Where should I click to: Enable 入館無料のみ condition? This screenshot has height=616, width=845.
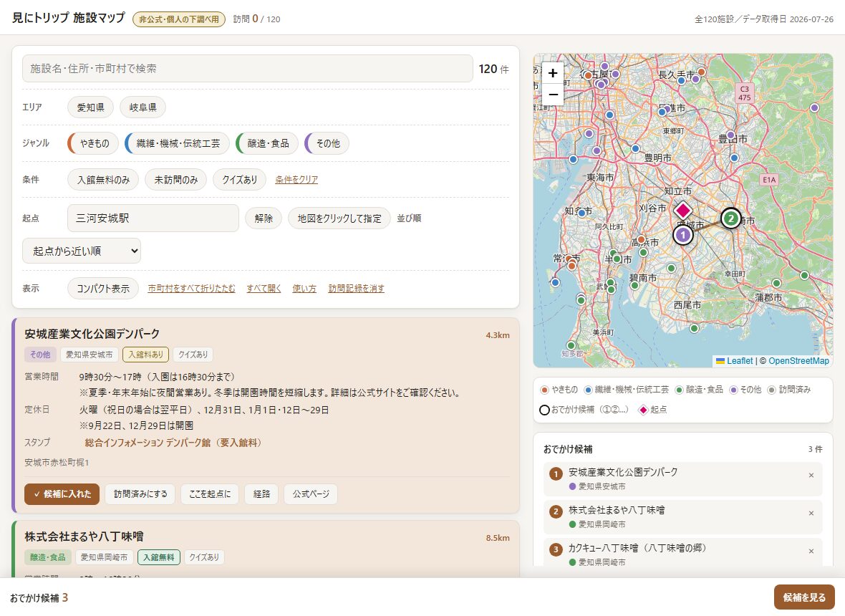[103, 180]
